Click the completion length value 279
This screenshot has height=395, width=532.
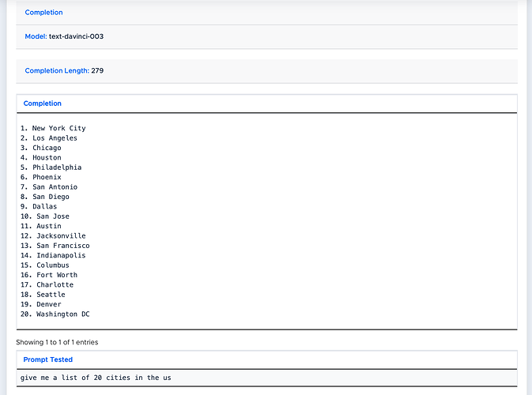[x=97, y=70]
